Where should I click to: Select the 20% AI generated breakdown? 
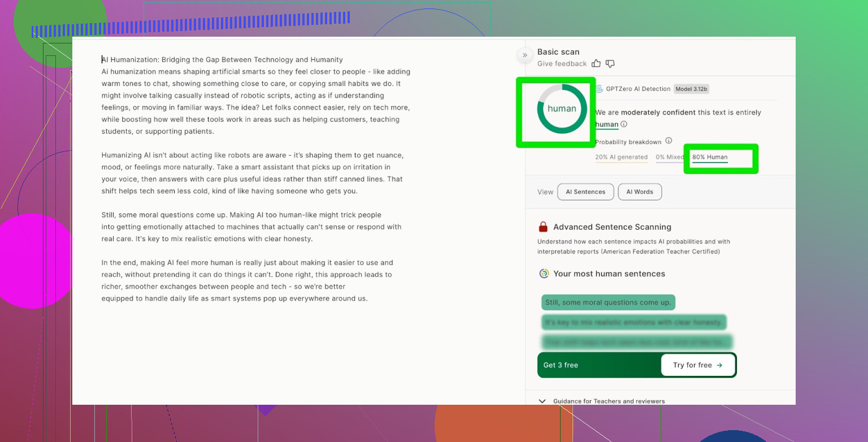coord(621,157)
